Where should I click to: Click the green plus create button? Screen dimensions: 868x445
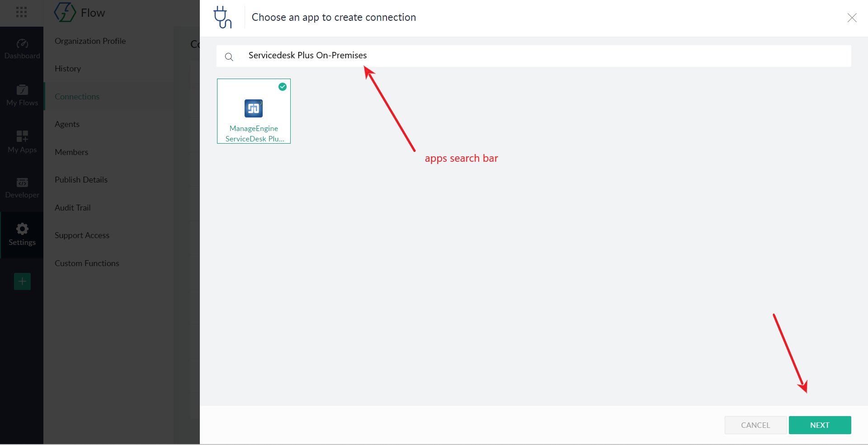pos(22,281)
